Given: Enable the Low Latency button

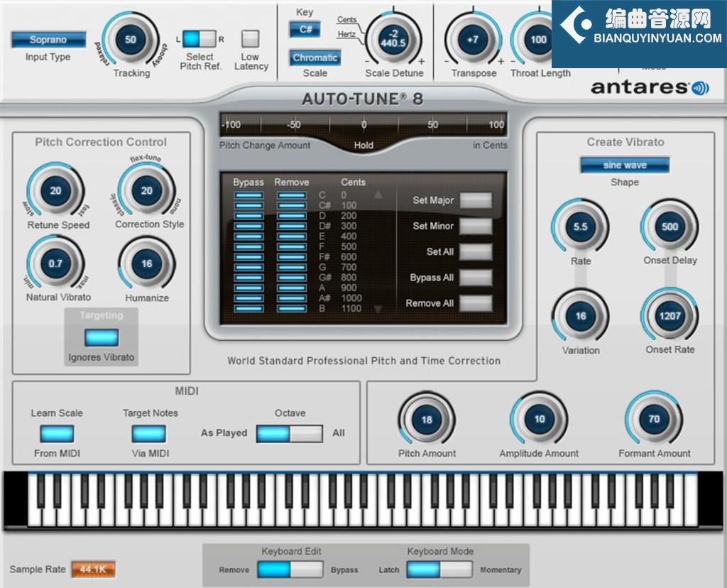Looking at the screenshot, I should [251, 39].
